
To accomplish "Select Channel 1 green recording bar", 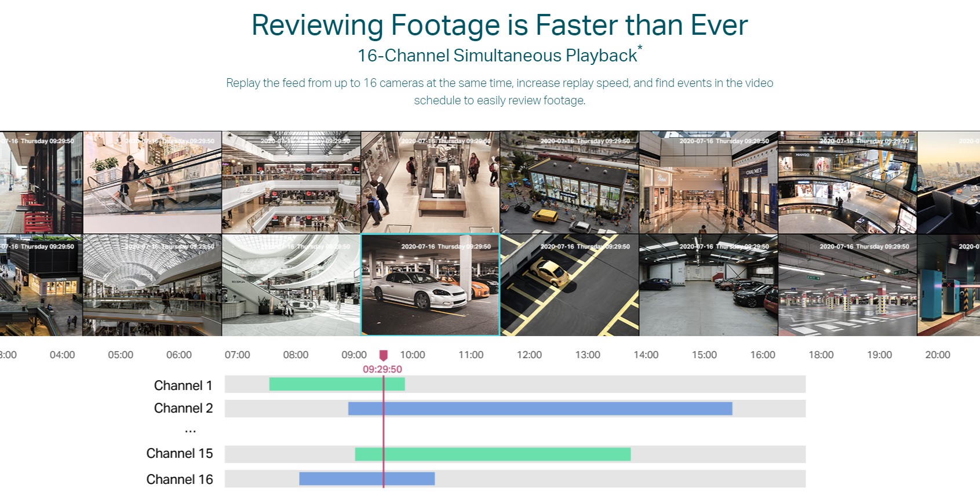I will pos(337,384).
